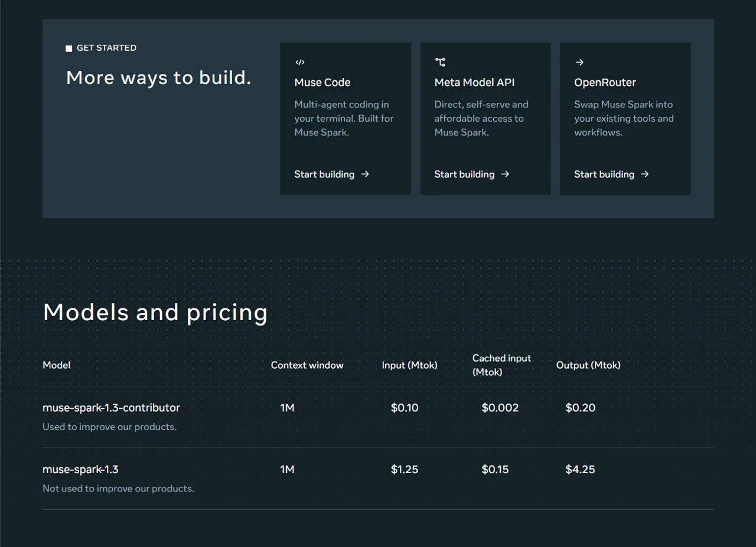This screenshot has height=547, width=756.
Task: Click 'Not used to improve our products.' note
Action: [118, 489]
